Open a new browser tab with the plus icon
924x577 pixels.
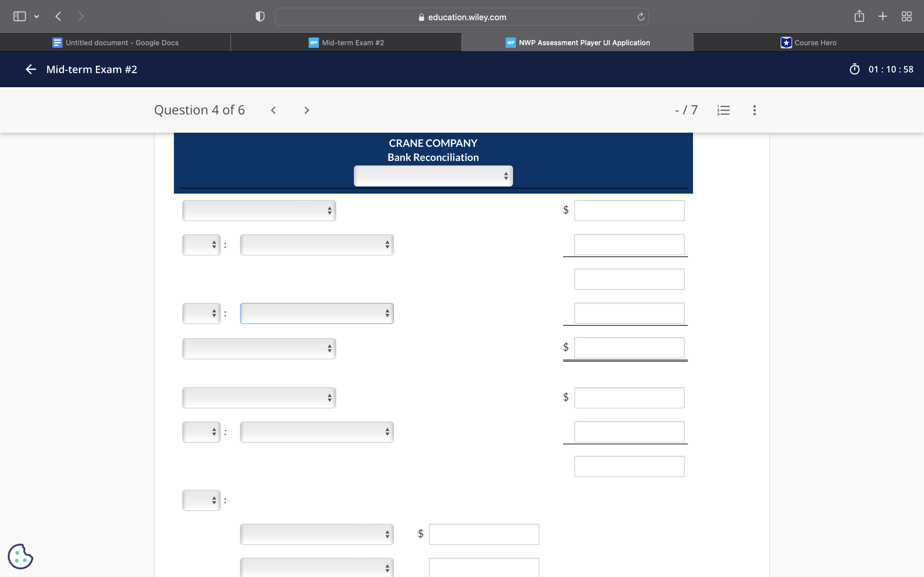(882, 16)
